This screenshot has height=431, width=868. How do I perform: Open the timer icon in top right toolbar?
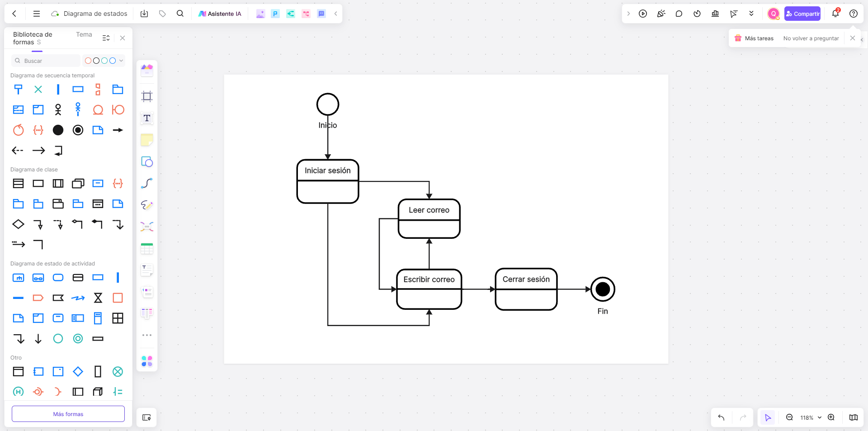tap(697, 14)
